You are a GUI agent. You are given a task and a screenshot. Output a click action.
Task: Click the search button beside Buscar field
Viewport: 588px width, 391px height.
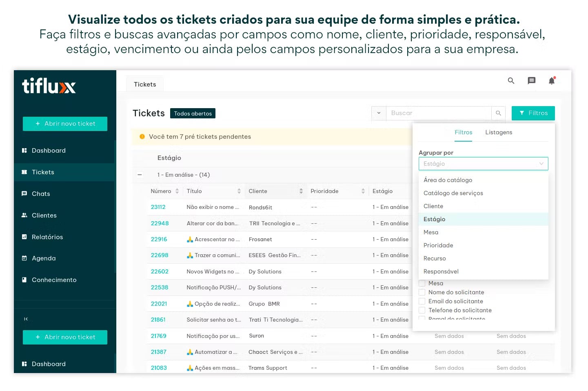[x=498, y=113]
